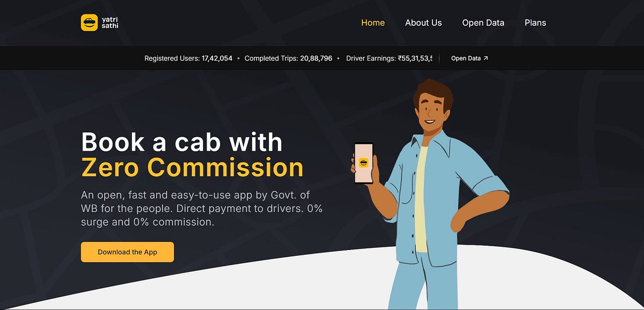Click the yellow taxi app icon on phone screen
This screenshot has width=644, height=310.
(x=363, y=162)
